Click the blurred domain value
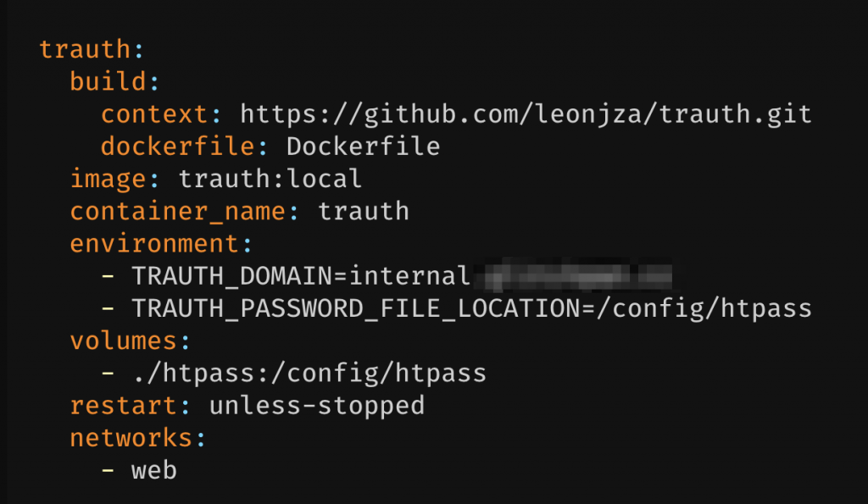Viewport: 868px width, 504px height. 573,276
